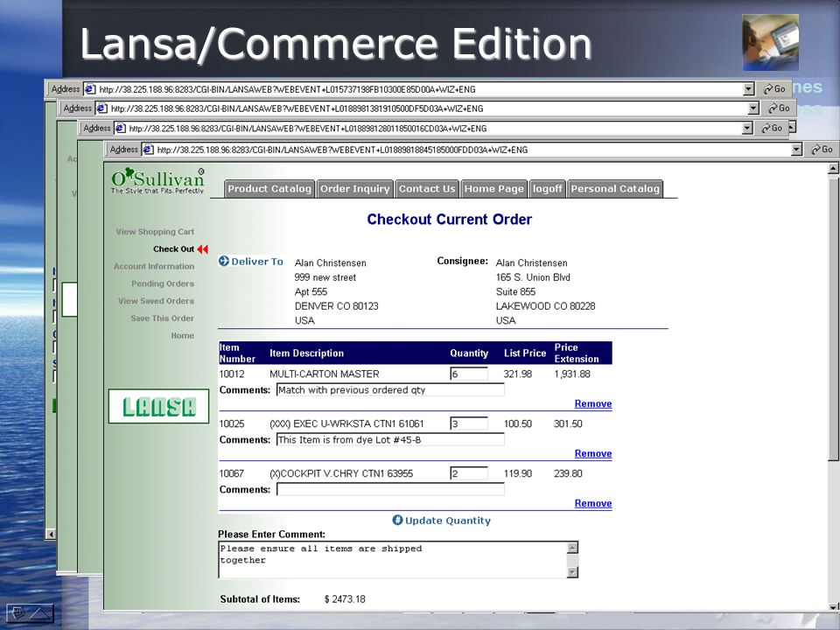Click the "DENVER CO 80123" address line
840x630 pixels.
tap(336, 306)
